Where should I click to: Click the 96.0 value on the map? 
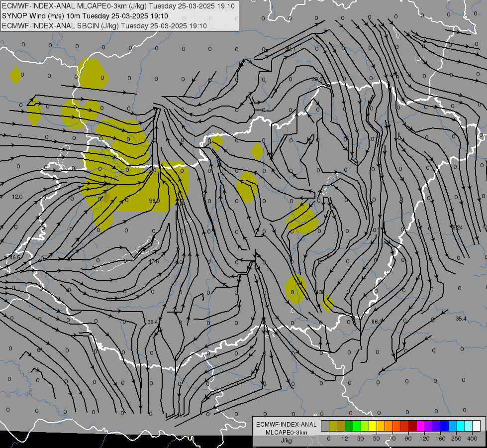pos(154,201)
